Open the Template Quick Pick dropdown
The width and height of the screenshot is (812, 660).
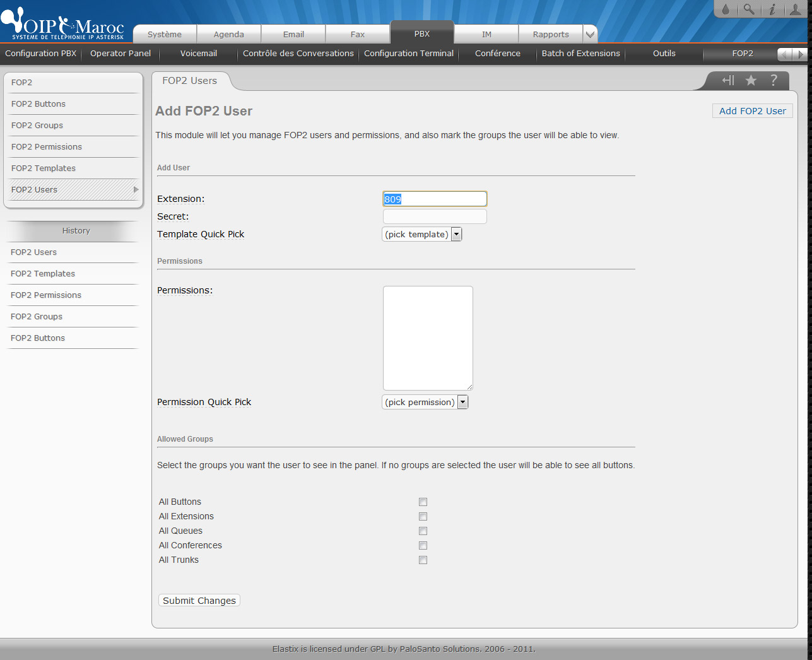point(422,234)
